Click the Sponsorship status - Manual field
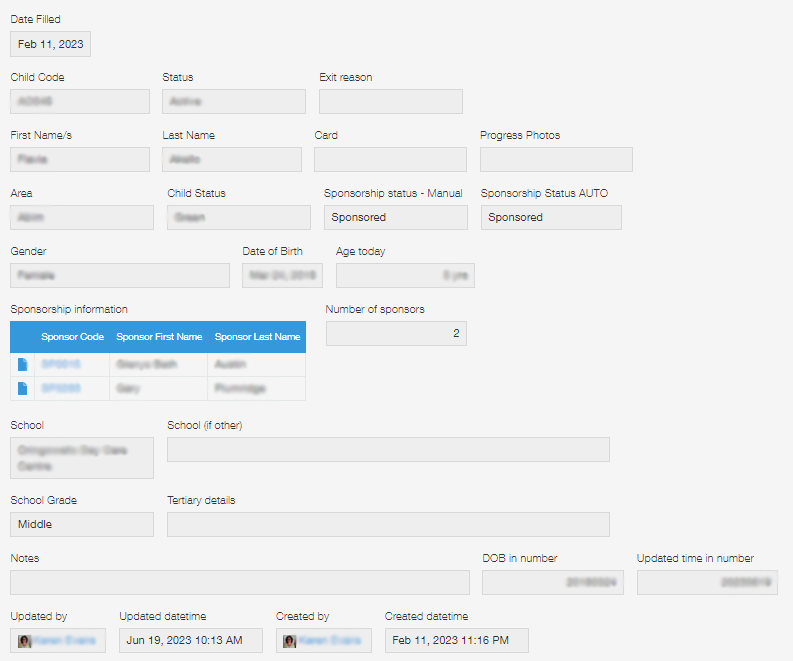The image size is (793, 661). 395,217
